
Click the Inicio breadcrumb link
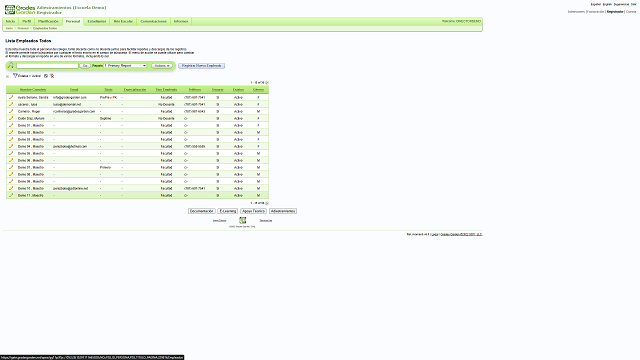coord(9,28)
